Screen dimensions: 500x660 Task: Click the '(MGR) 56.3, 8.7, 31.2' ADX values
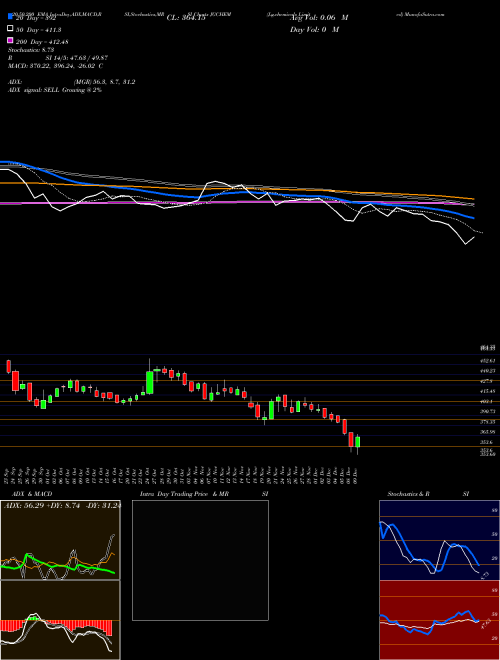pos(104,82)
